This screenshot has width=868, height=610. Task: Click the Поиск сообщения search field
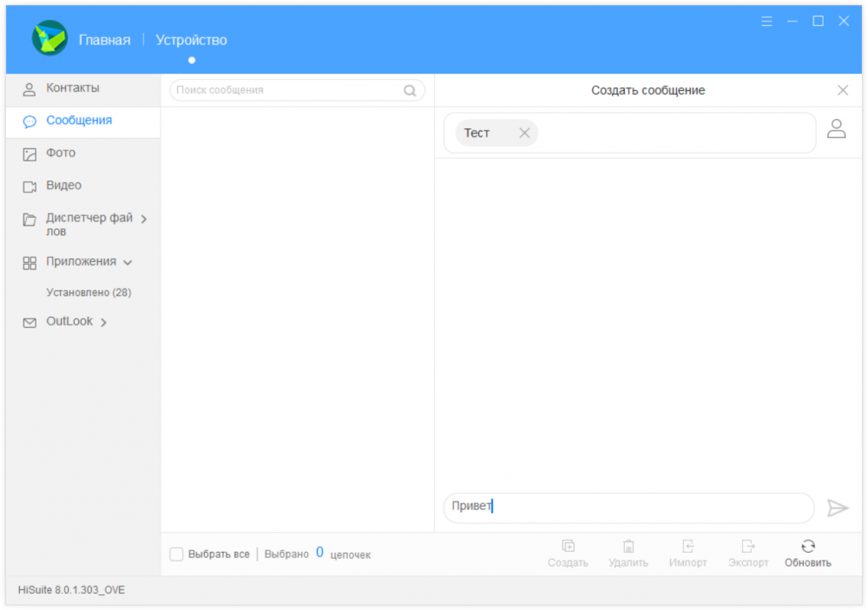(286, 90)
